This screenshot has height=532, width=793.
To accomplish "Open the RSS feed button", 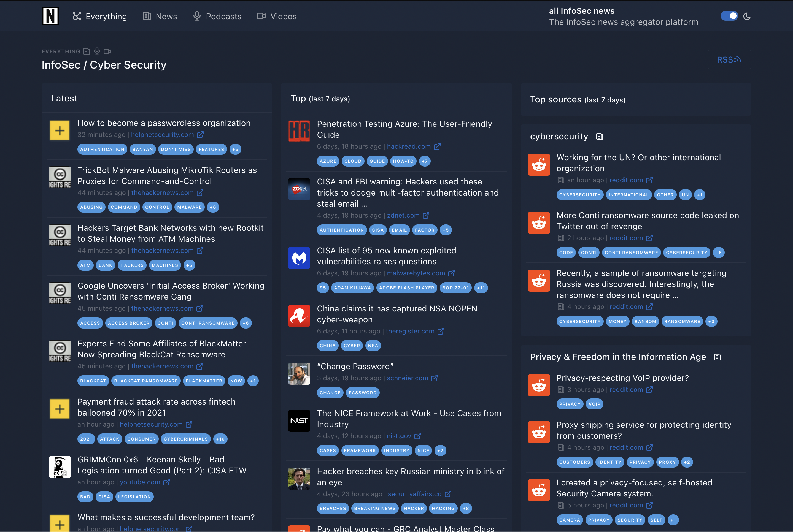I will point(729,59).
